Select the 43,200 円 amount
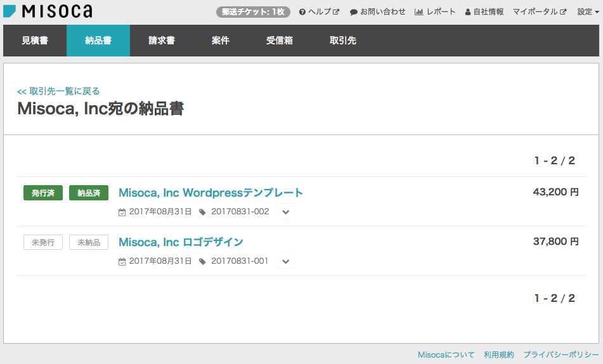603x364 pixels. pos(555,192)
